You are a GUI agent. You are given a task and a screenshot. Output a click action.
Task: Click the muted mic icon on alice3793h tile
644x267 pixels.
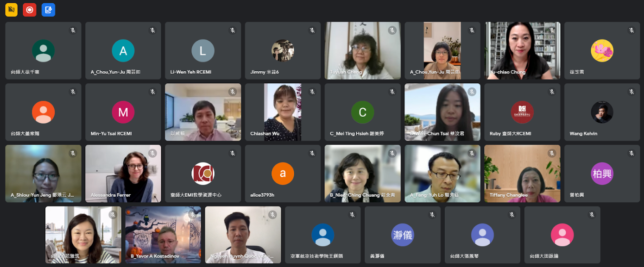(x=312, y=153)
